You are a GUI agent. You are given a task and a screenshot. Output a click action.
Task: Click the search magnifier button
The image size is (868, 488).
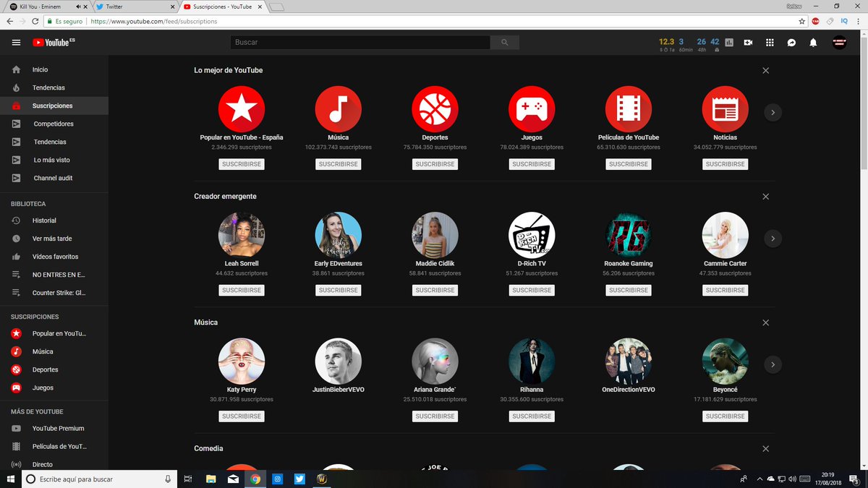coord(504,43)
